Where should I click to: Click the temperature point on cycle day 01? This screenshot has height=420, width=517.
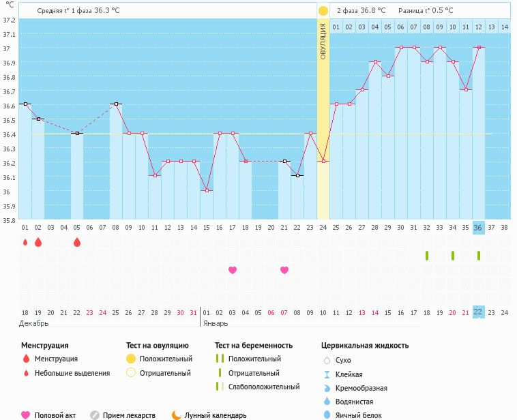[25, 104]
